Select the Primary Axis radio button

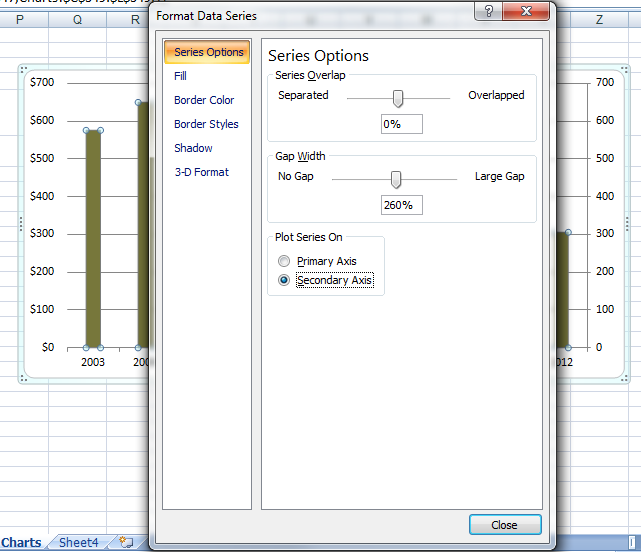(285, 262)
